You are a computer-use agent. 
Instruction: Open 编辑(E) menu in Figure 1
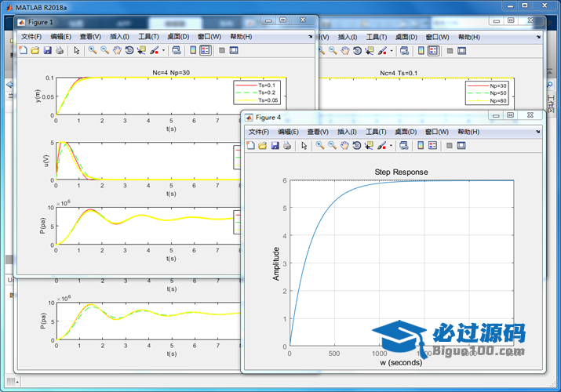(61, 37)
